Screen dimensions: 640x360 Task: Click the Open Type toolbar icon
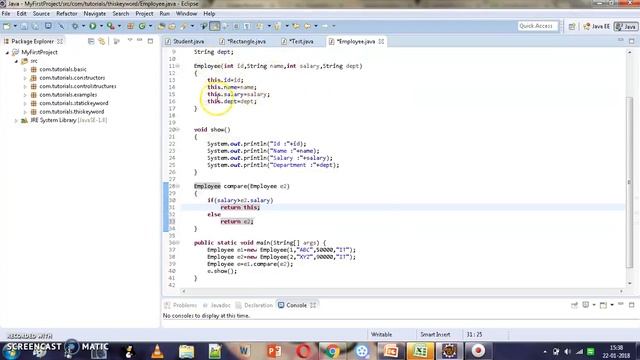[x=161, y=26]
